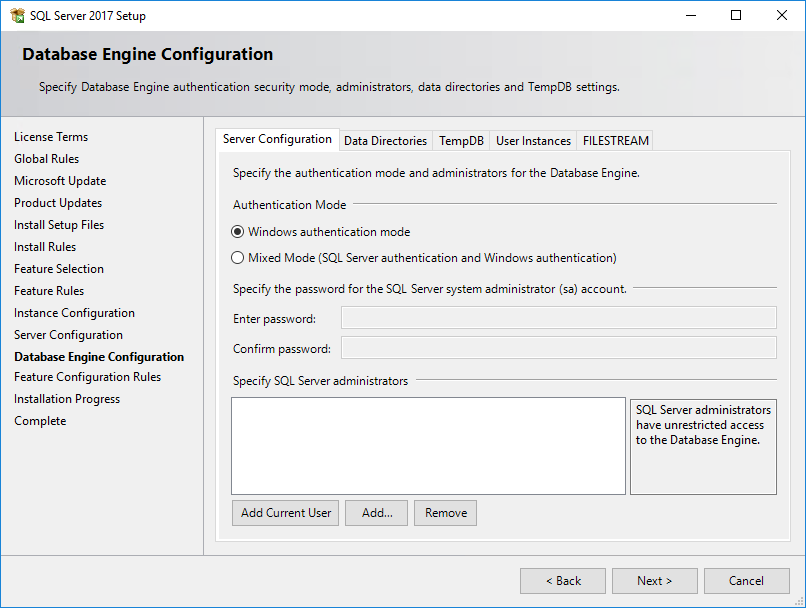Click the Product Updates step
Screen dimensions: 806x608
[x=58, y=203]
